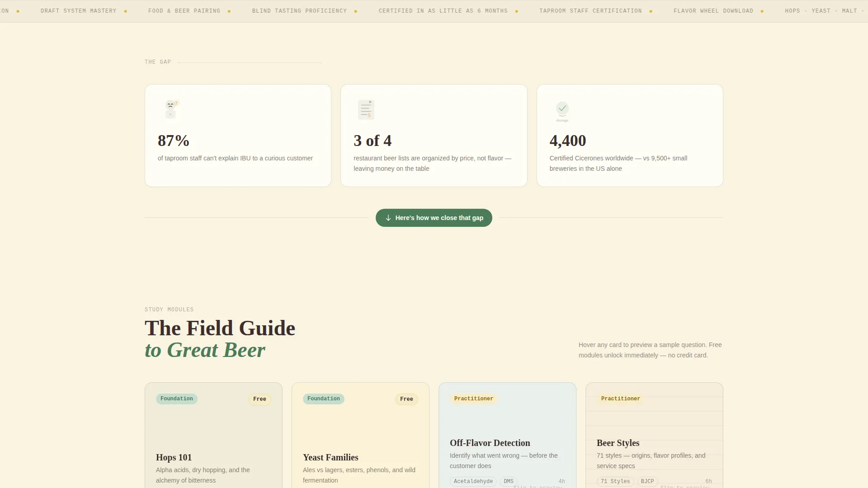Click the down arrow in the green button
Image resolution: width=868 pixels, height=488 pixels.
point(388,218)
